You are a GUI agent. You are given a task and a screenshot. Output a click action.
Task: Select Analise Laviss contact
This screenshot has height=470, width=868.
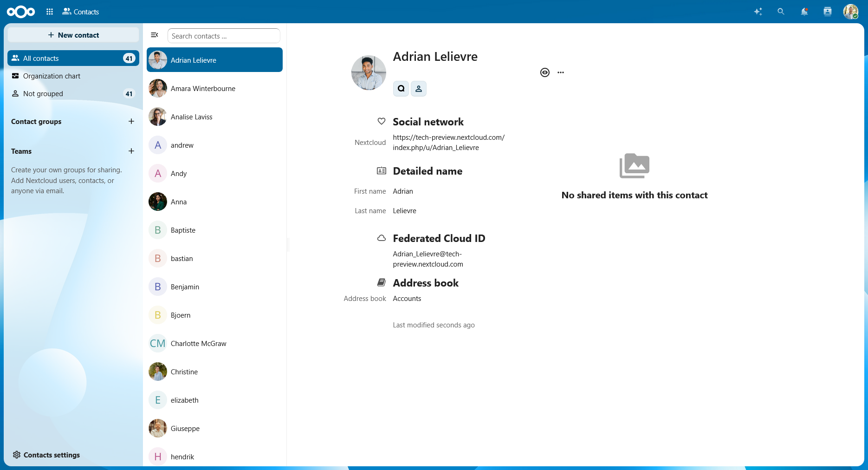214,117
